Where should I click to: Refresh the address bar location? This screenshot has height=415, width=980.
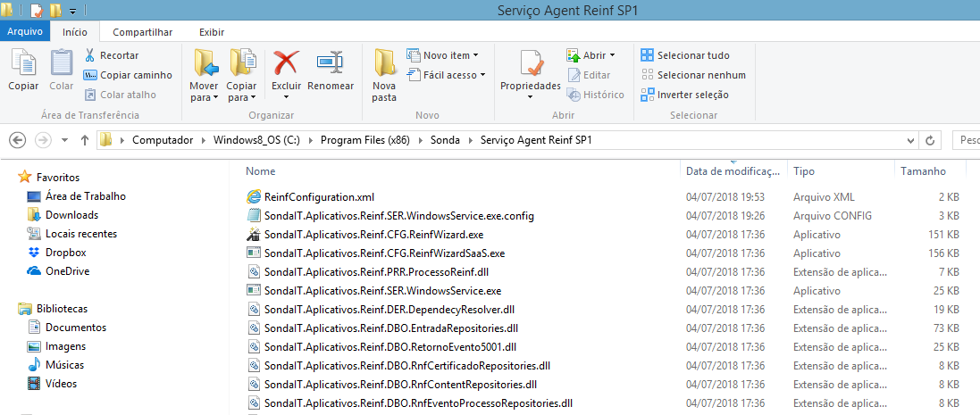[x=930, y=140]
